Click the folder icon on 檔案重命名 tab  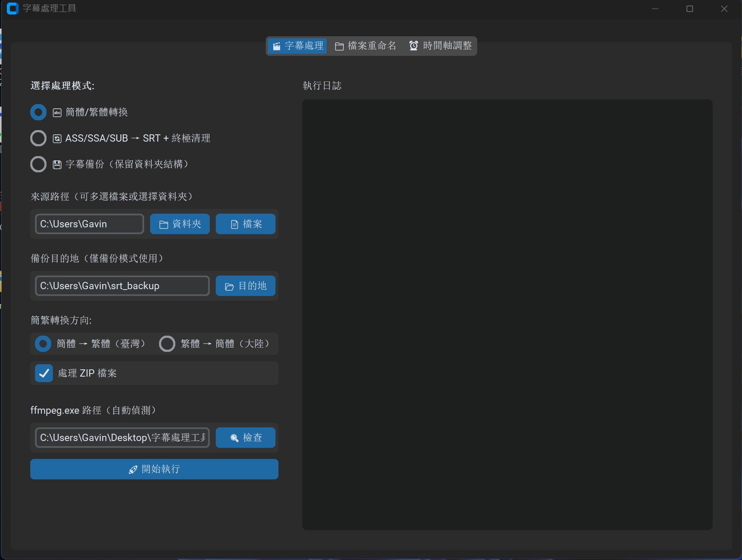click(x=340, y=46)
